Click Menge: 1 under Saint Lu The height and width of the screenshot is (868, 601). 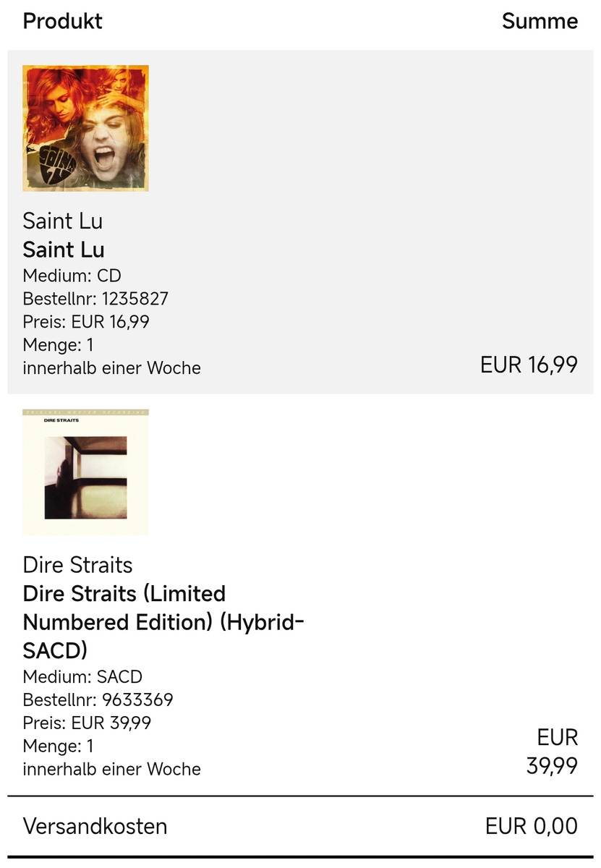point(58,345)
